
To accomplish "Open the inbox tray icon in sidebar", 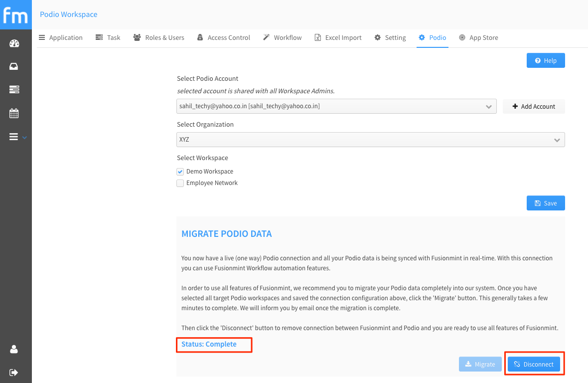I will (14, 66).
